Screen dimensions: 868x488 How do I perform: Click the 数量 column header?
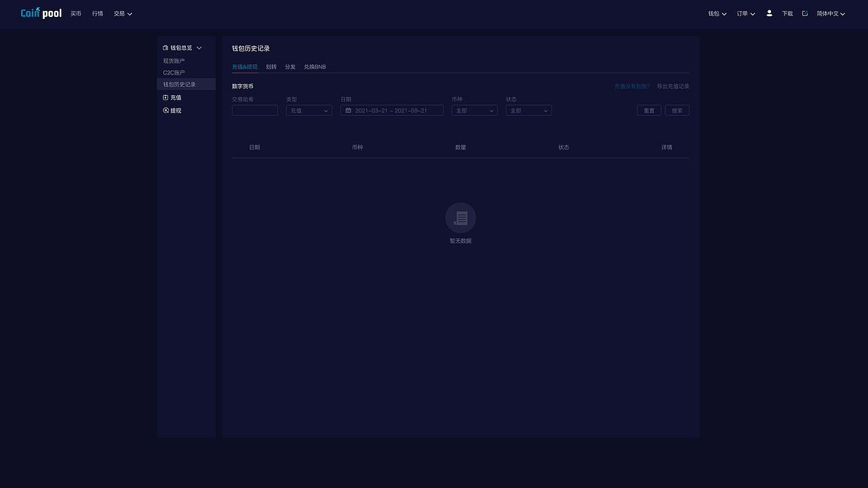[460, 147]
